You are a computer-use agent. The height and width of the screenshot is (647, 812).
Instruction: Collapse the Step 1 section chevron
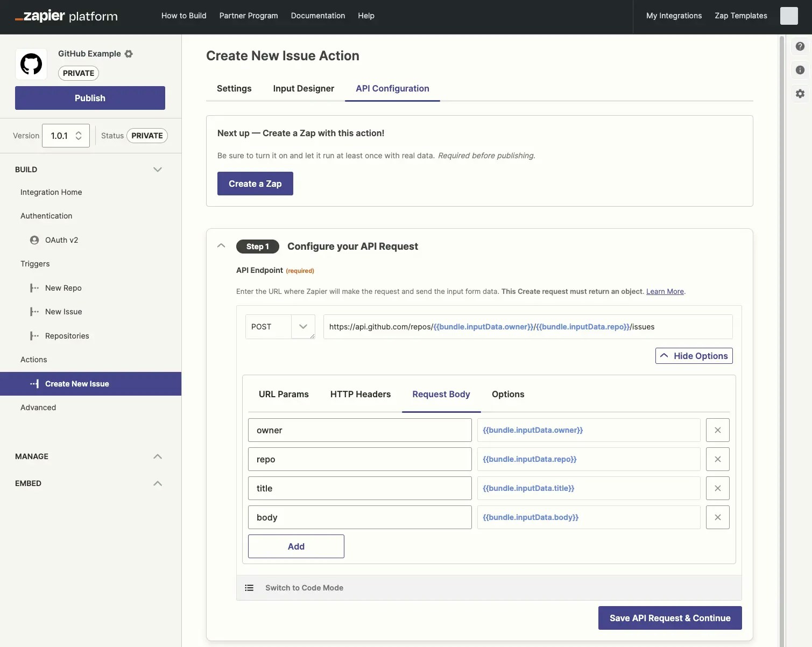[221, 245]
